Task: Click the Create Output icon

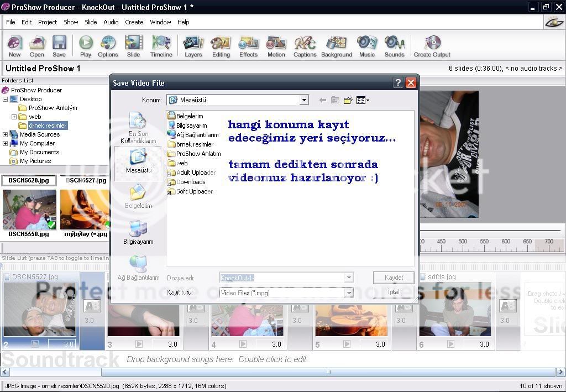Action: [x=431, y=43]
